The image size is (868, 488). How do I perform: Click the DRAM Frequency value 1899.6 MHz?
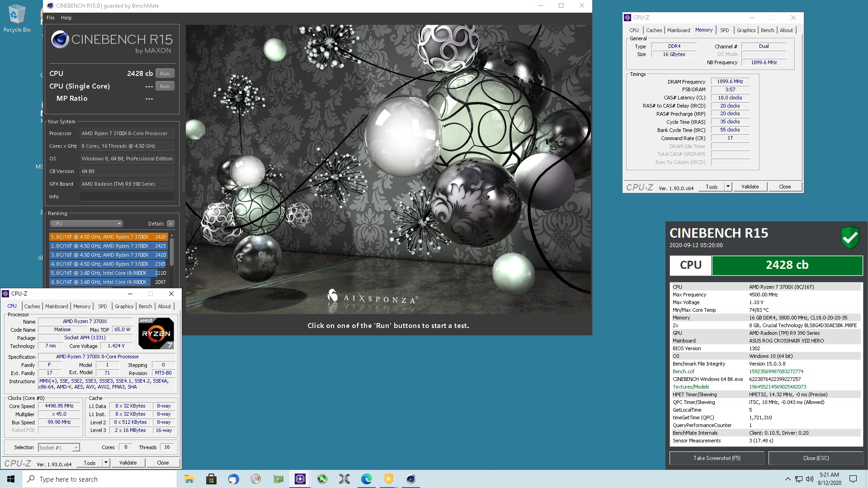[x=730, y=81]
